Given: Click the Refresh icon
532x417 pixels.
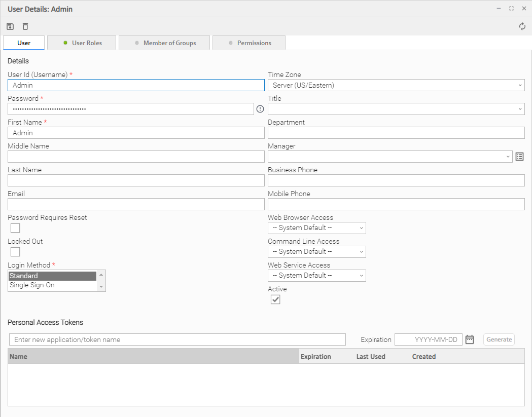Looking at the screenshot, I should click(522, 26).
